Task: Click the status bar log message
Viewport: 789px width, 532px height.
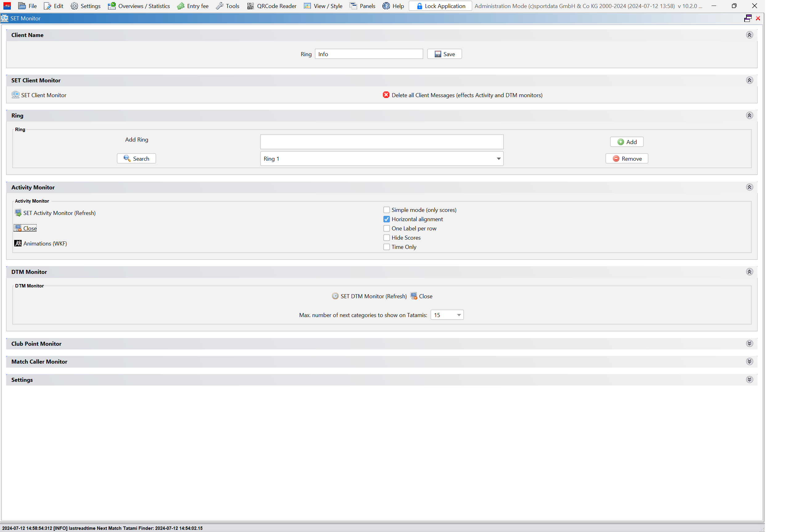Action: pyautogui.click(x=102, y=528)
